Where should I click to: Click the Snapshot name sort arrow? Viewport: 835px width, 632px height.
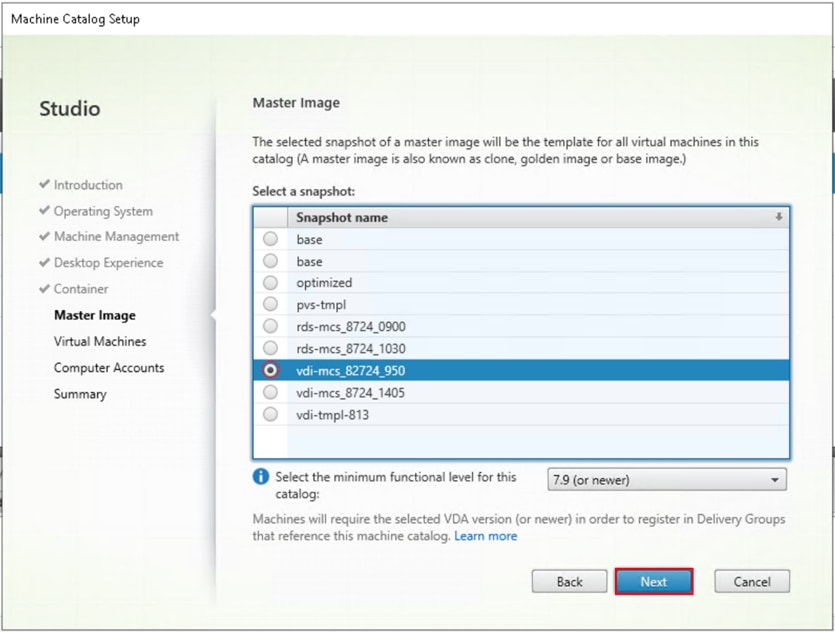tap(779, 217)
